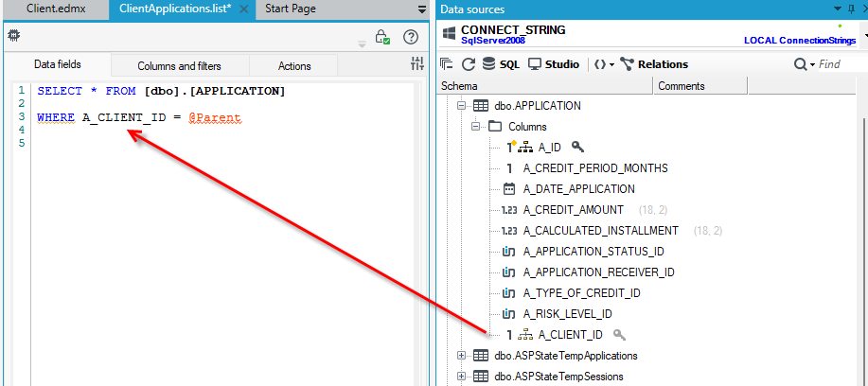
Task: Click the Comments column header
Action: point(700,86)
